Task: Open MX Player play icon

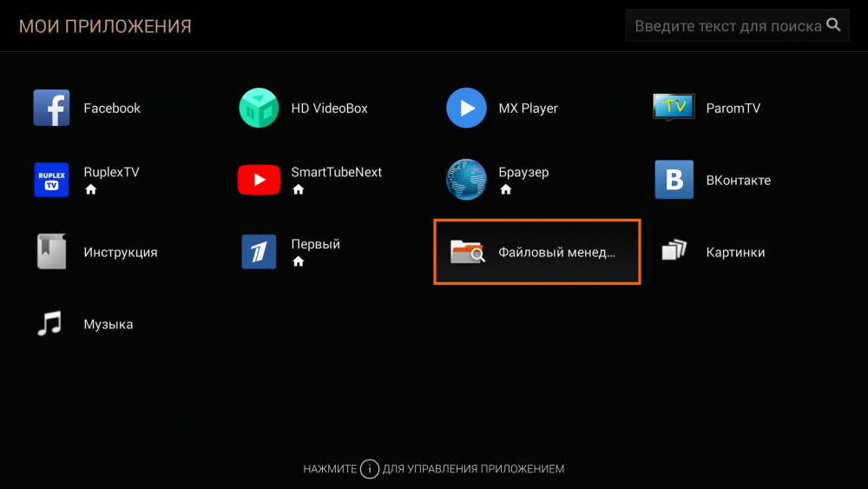Action: [x=466, y=109]
